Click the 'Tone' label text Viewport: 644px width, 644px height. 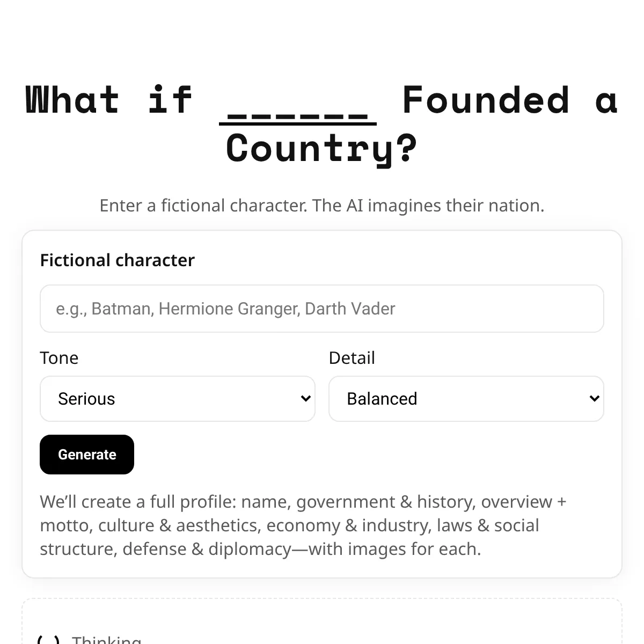click(59, 358)
